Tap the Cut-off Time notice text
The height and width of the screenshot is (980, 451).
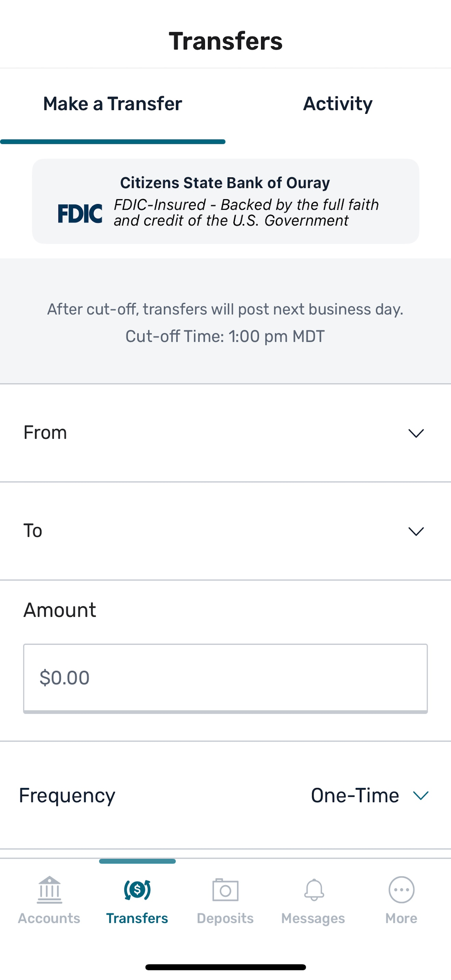[x=225, y=336]
